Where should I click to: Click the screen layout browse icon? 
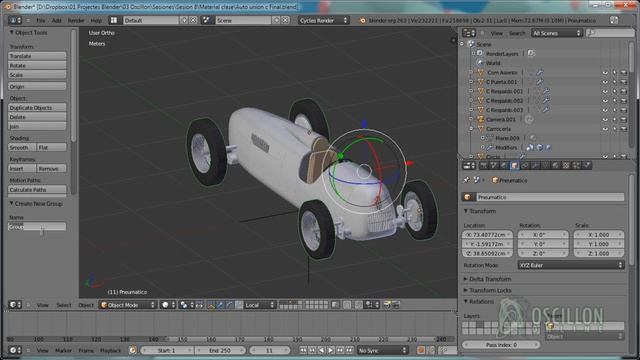pos(114,20)
